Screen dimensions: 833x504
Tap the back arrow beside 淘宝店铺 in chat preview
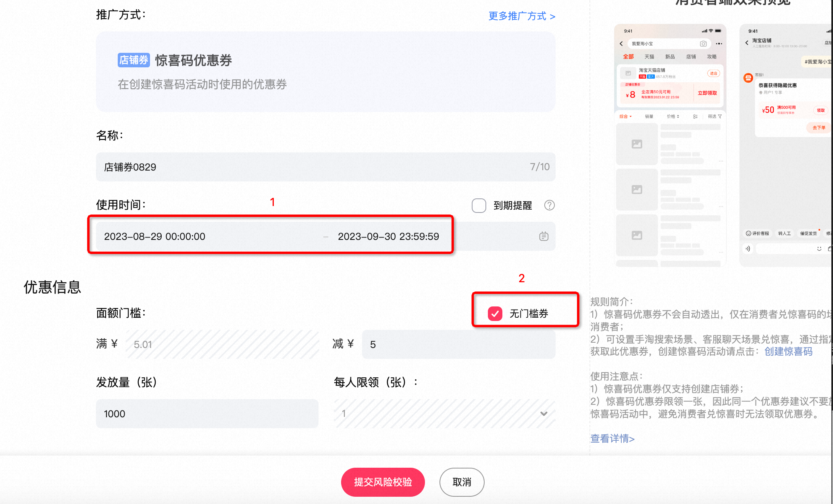pos(747,42)
